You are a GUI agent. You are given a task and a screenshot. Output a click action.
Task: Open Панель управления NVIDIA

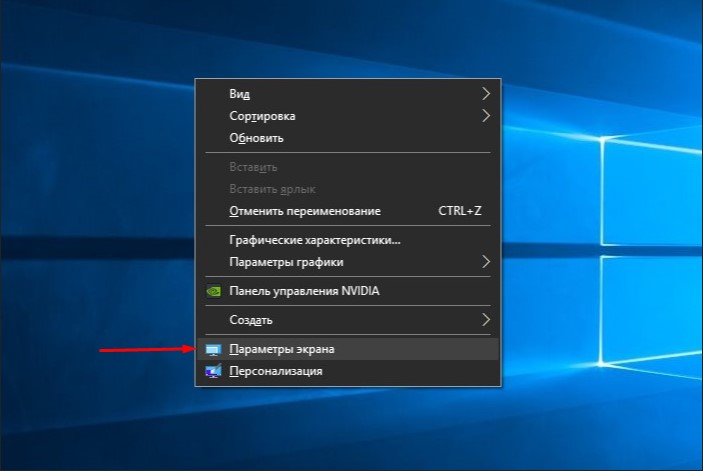click(348, 291)
